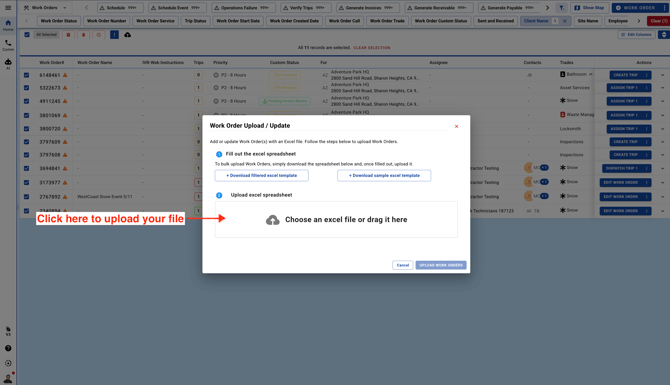Image resolution: width=670 pixels, height=385 pixels.
Task: Click the blue sort arrows button near Edit Columns
Action: [664, 35]
